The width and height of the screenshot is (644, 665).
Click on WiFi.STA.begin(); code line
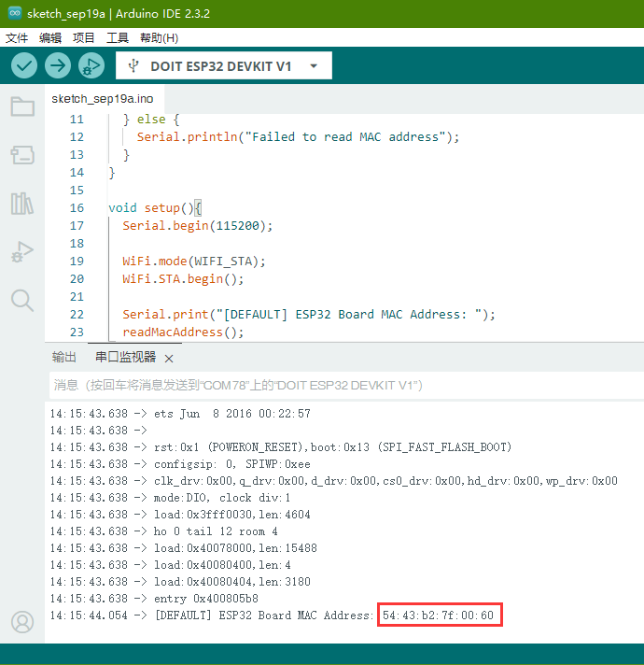[x=183, y=279]
